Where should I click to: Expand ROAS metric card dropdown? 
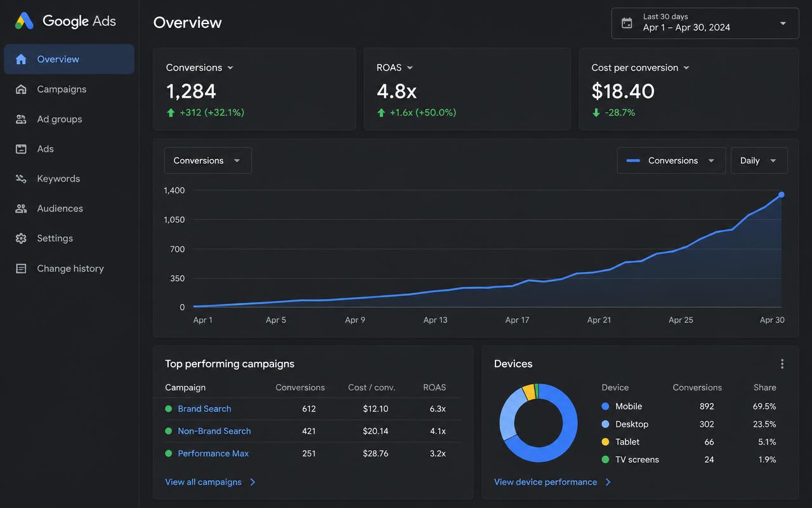(410, 68)
